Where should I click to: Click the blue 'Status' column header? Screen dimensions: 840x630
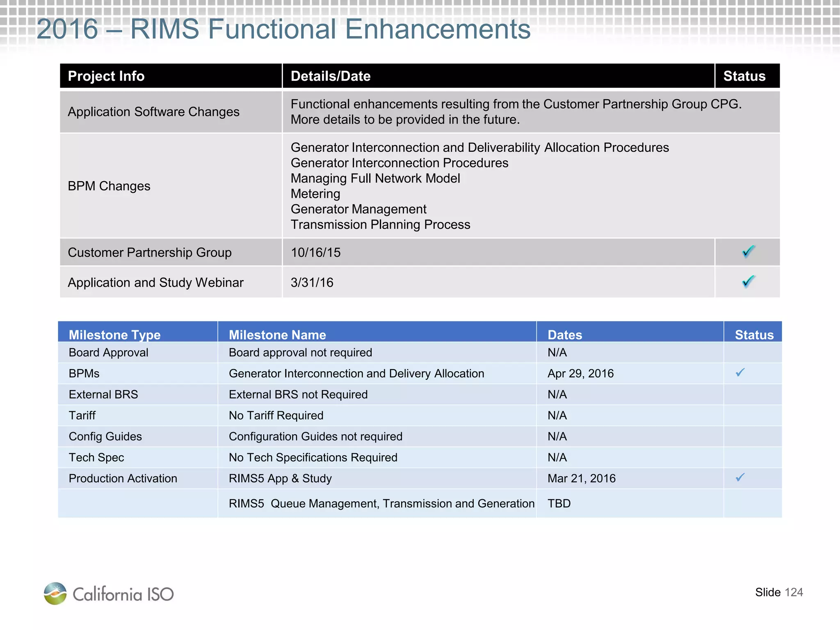(x=753, y=332)
